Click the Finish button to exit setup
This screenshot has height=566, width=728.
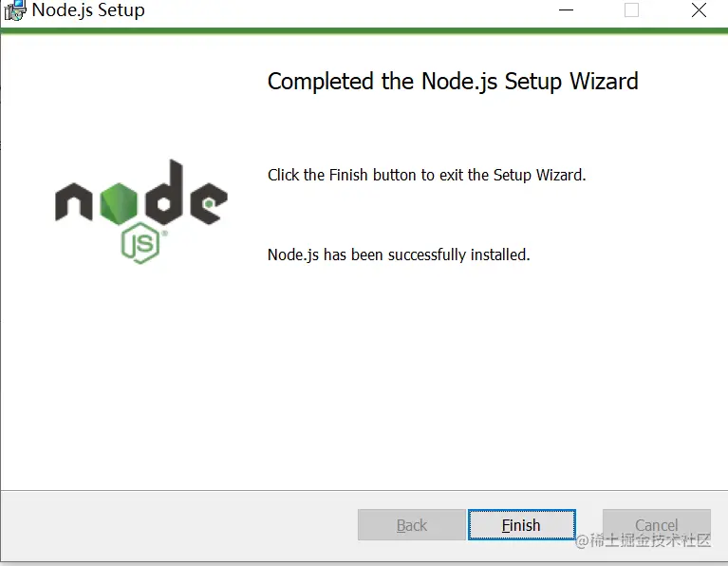point(522,524)
